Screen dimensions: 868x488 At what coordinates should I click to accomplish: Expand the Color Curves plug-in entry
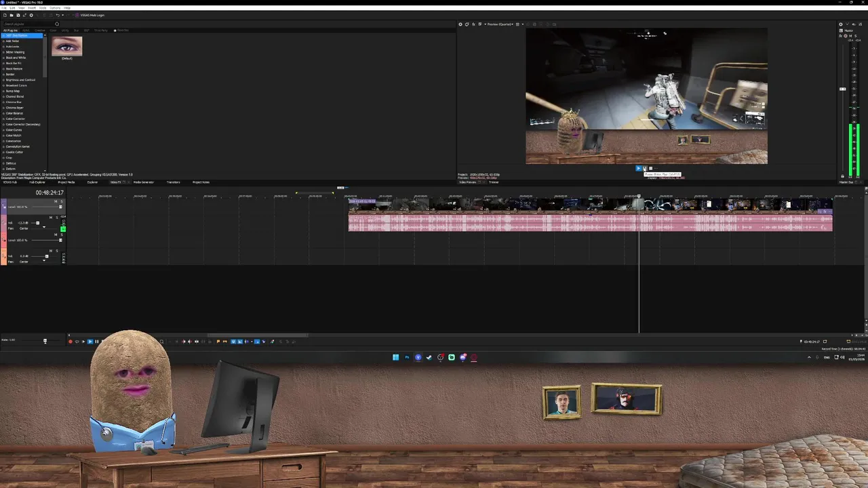tap(3, 130)
